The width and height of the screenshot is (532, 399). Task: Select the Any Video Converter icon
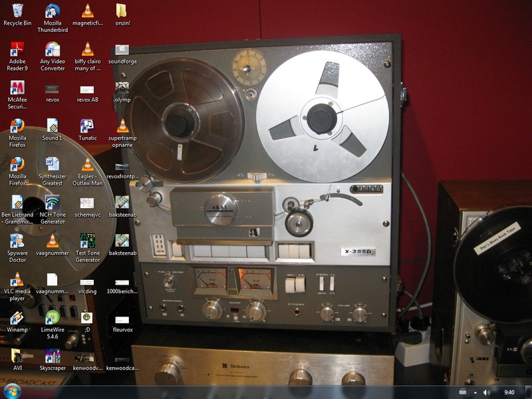[x=53, y=50]
